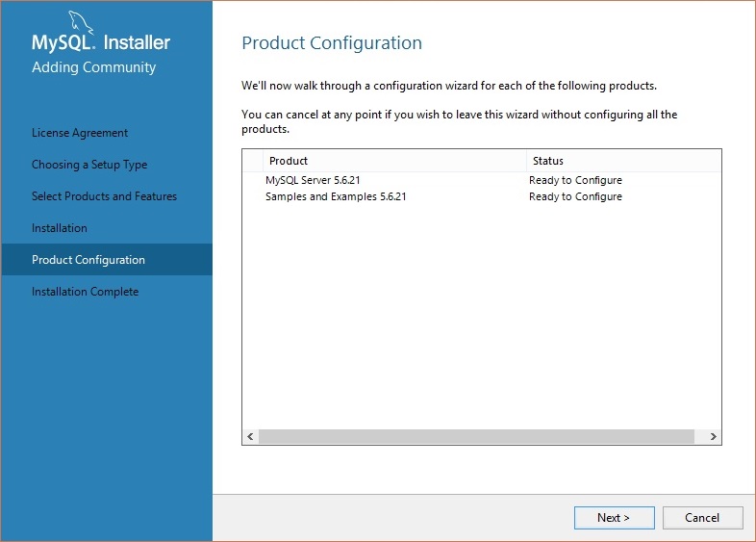Click the right scroll arrow of product list

(713, 436)
